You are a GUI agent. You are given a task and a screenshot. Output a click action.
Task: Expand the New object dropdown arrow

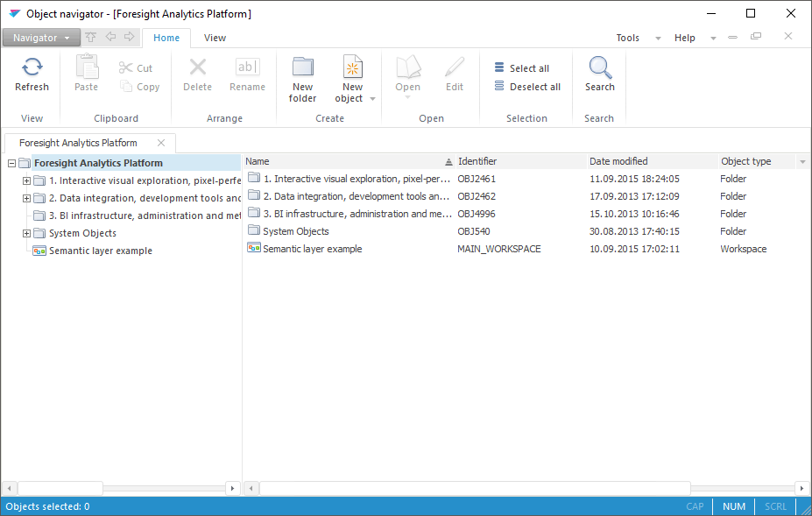pos(373,98)
